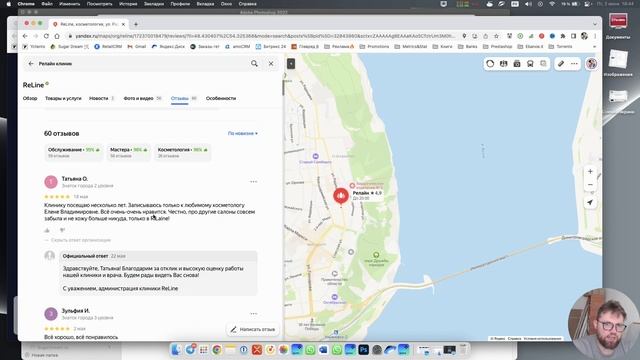Screen dimensions: 640x360
Task: Open Яндекс Диск bookmark
Action: 169,47
